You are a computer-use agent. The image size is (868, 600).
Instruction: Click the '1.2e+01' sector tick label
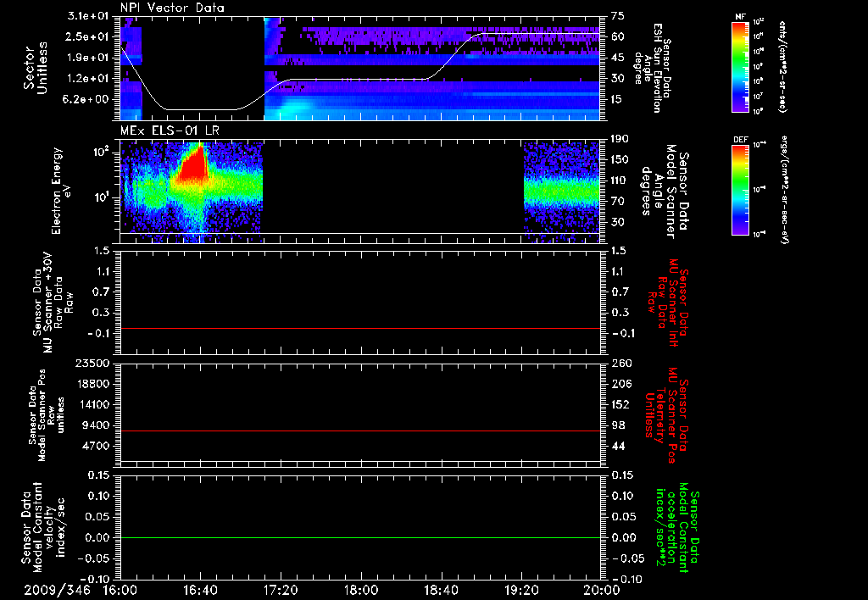87,79
